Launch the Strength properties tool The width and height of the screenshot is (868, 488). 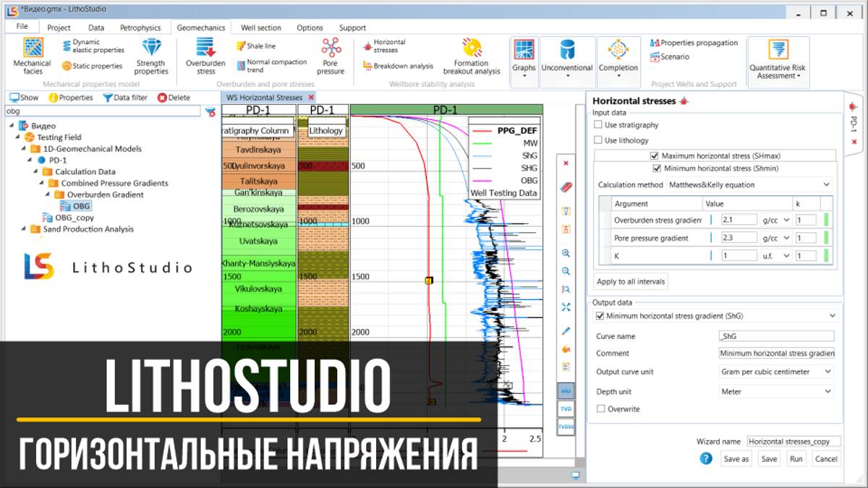pos(151,56)
